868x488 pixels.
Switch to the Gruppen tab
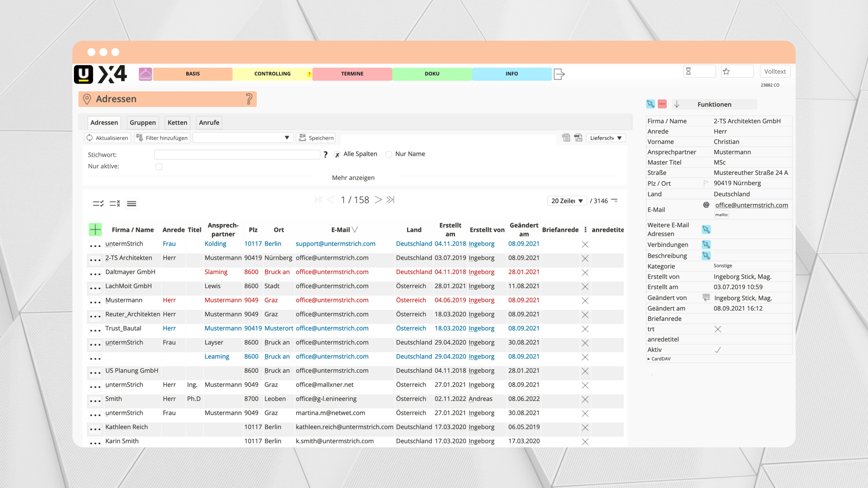click(143, 123)
